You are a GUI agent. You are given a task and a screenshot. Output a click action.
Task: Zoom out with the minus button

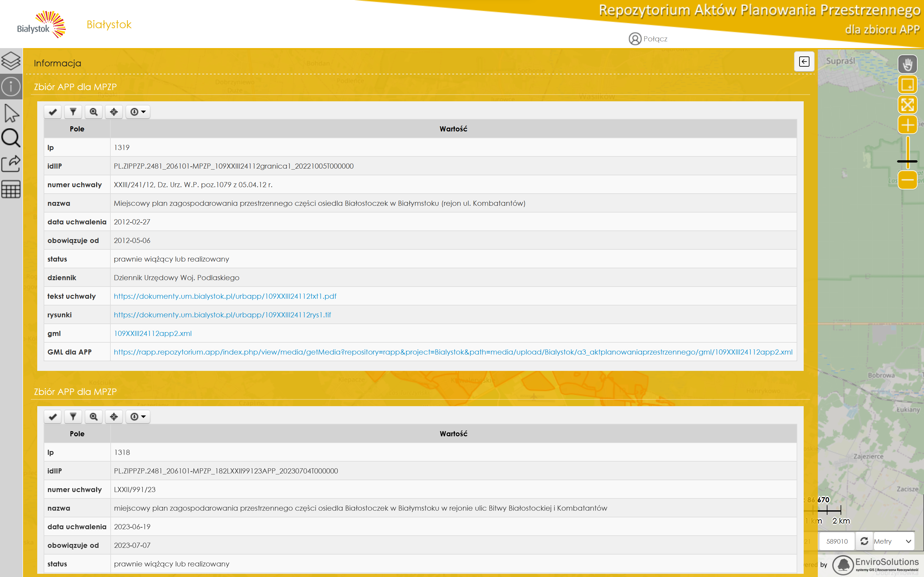tap(907, 180)
